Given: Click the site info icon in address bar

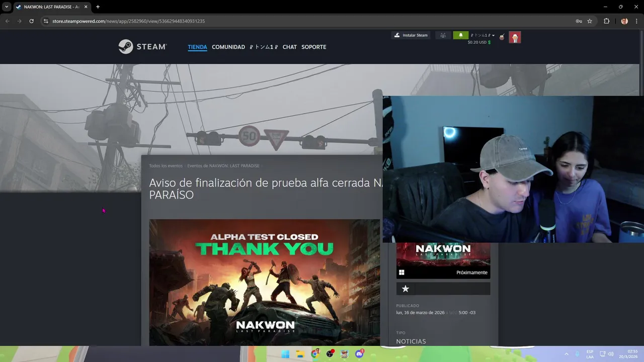Looking at the screenshot, I should coord(46,21).
